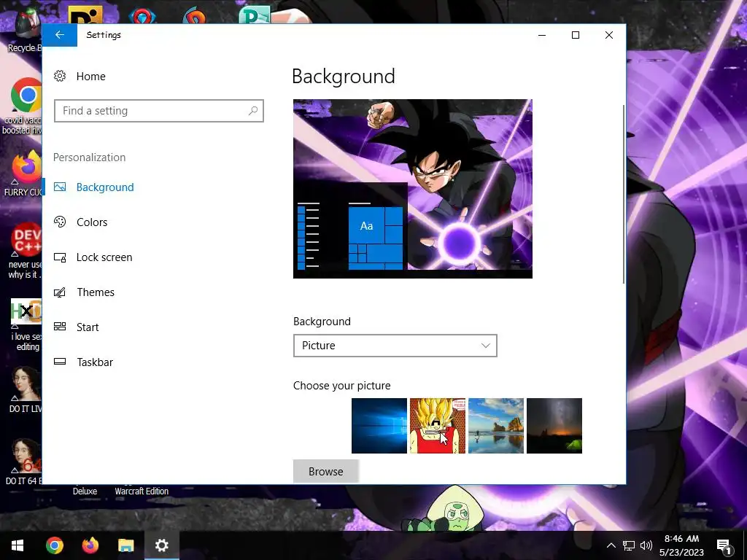Select Lock screen in Personalization list
Image resolution: width=747 pixels, height=560 pixels.
(104, 257)
